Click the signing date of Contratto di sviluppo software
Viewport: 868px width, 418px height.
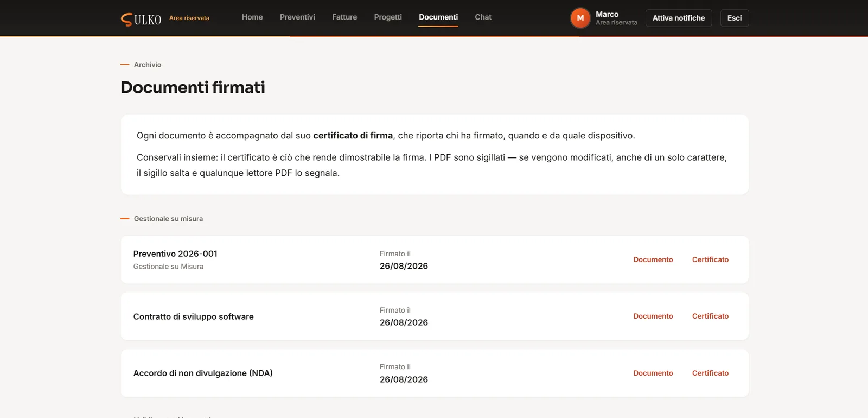pos(404,322)
